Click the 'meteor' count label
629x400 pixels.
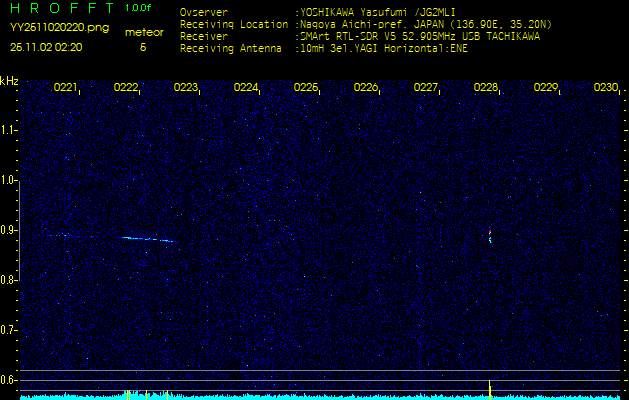pos(144,33)
